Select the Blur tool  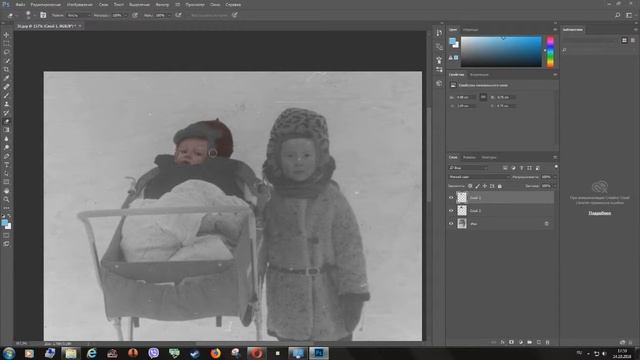[6, 139]
